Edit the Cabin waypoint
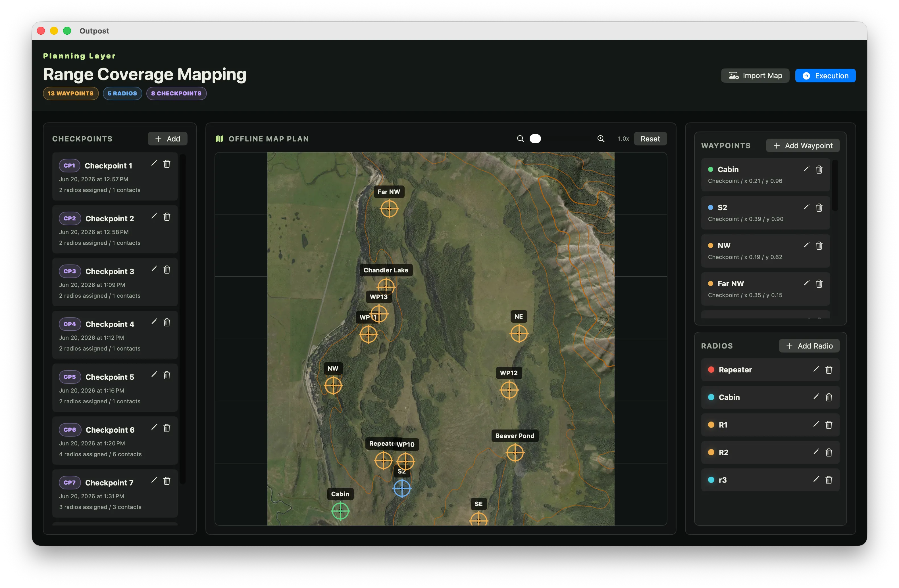Viewport: 899px width, 588px height. click(x=806, y=169)
